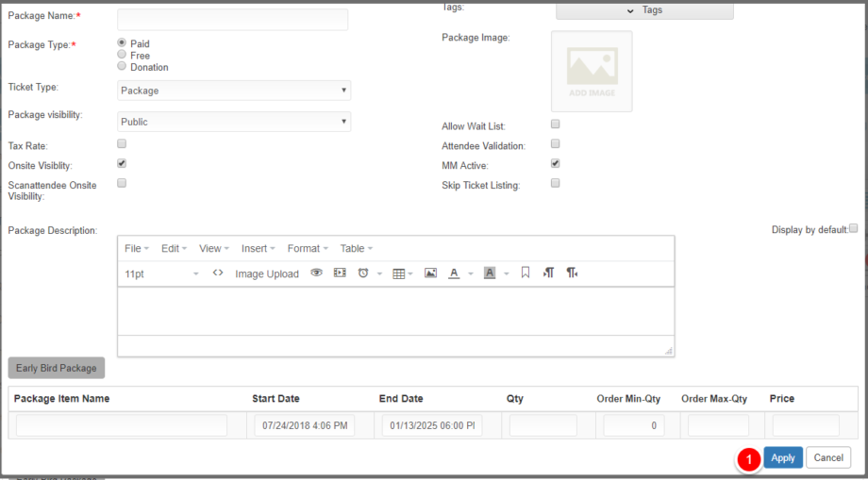This screenshot has width=868, height=480.
Task: Open the 11pt font size dropdown
Action: pyautogui.click(x=161, y=273)
